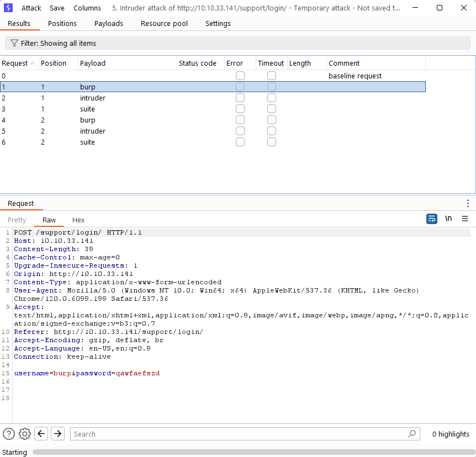Select the Results tab
The height and width of the screenshot is (457, 476).
pos(19,23)
